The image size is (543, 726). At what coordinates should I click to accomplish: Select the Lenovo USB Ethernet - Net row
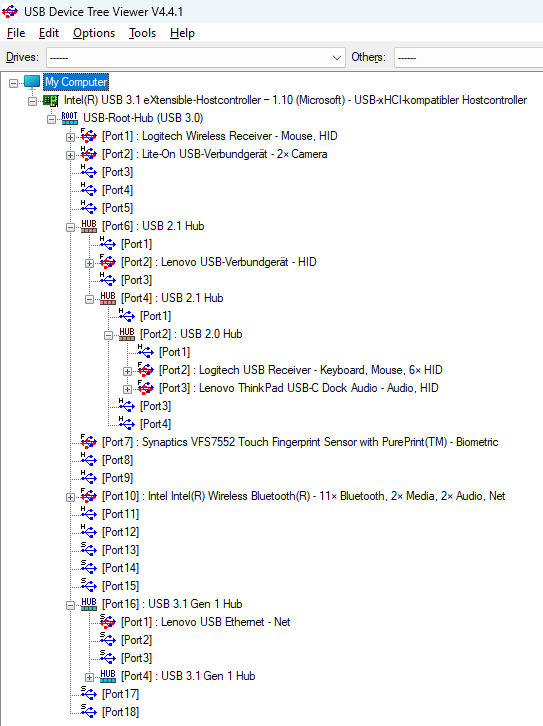click(x=206, y=622)
